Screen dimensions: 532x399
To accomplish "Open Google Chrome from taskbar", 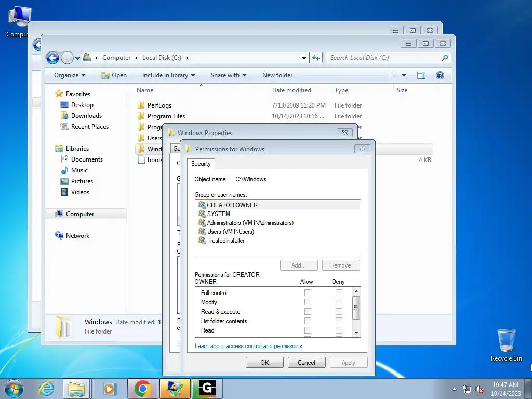I will point(142,389).
